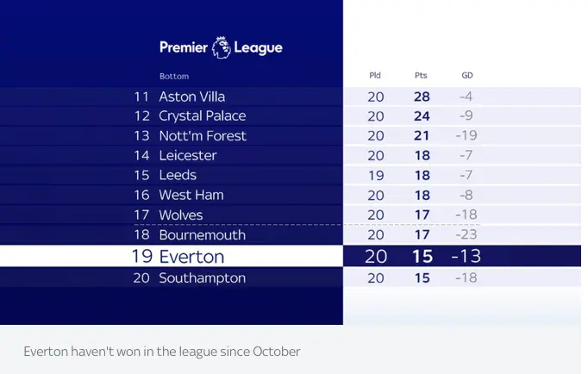Click Leeds' 19 played value
The image size is (588, 374).
coord(376,176)
